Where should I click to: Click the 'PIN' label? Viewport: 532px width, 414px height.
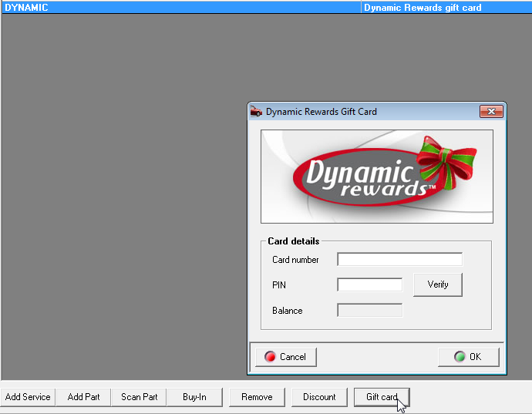click(279, 285)
